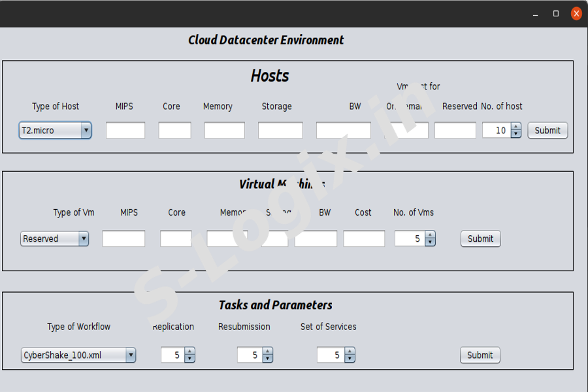
Task: Increment the Set of Services spinner
Action: pos(350,351)
